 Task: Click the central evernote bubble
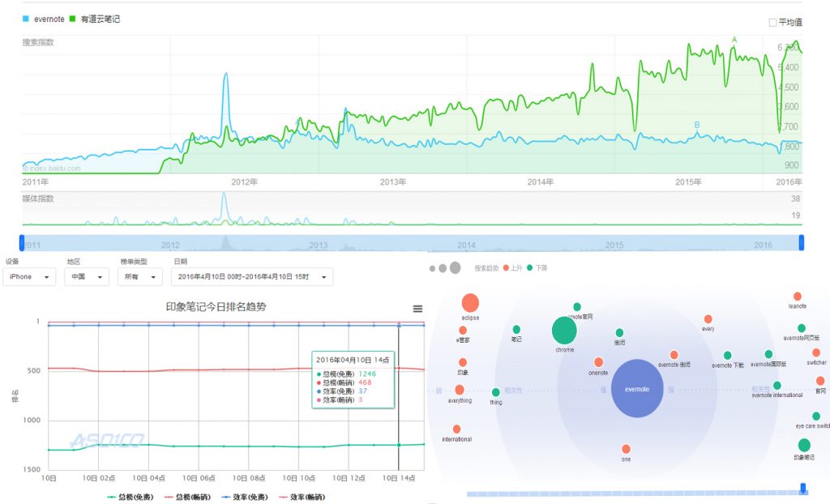click(637, 388)
